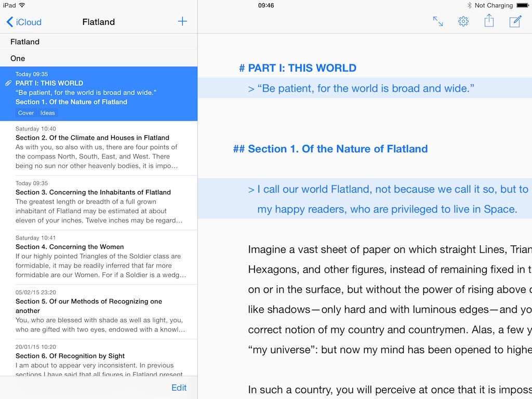Enter fullscreen with the expand arrows icon
This screenshot has width=532, height=399.
pos(437,22)
